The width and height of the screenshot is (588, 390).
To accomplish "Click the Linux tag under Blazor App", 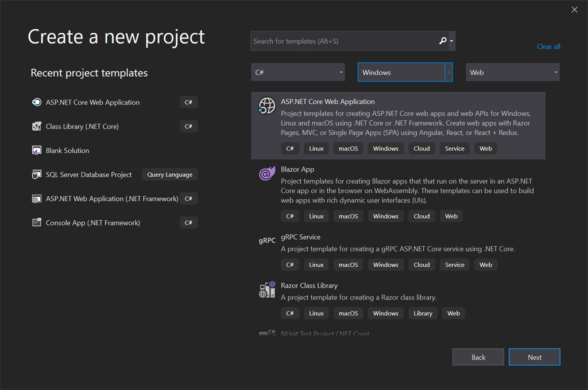I will tap(316, 216).
